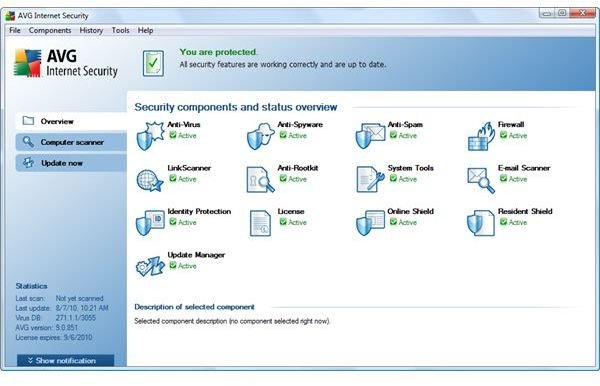Screen dimensions: 600x386
Task: Open the Firewall flame icon
Action: (481, 136)
